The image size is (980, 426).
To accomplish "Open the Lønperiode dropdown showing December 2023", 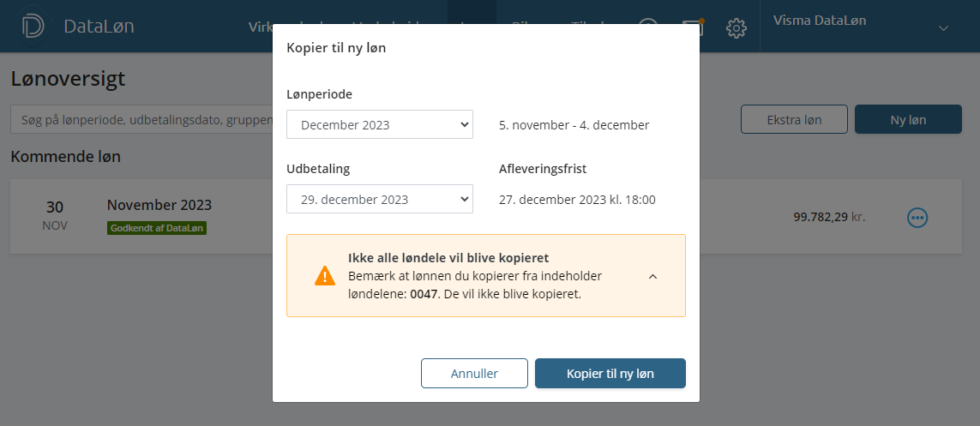I will click(380, 124).
